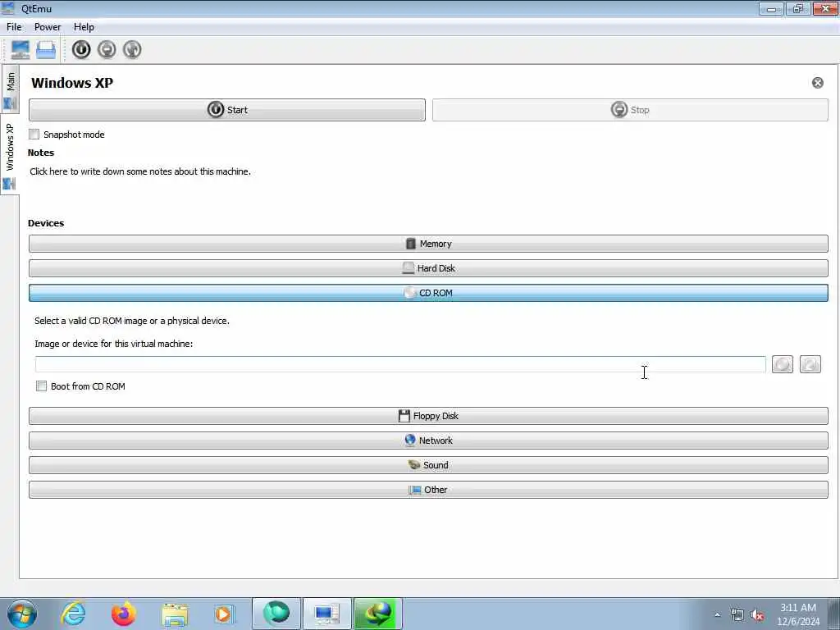Click the network tray icon

pyautogui.click(x=737, y=615)
